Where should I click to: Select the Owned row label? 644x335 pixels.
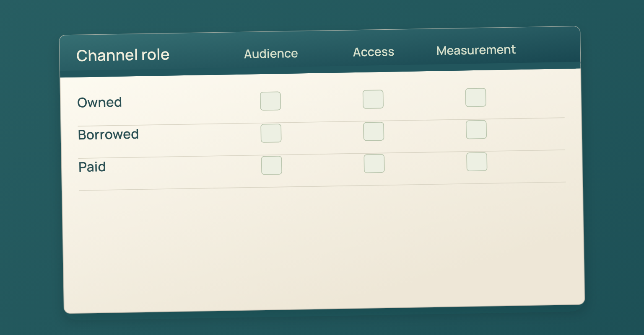coord(100,103)
